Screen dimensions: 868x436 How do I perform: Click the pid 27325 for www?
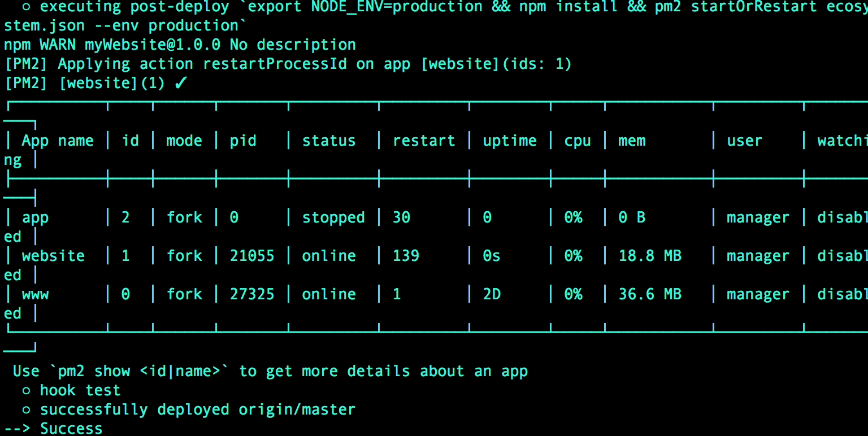(251, 294)
